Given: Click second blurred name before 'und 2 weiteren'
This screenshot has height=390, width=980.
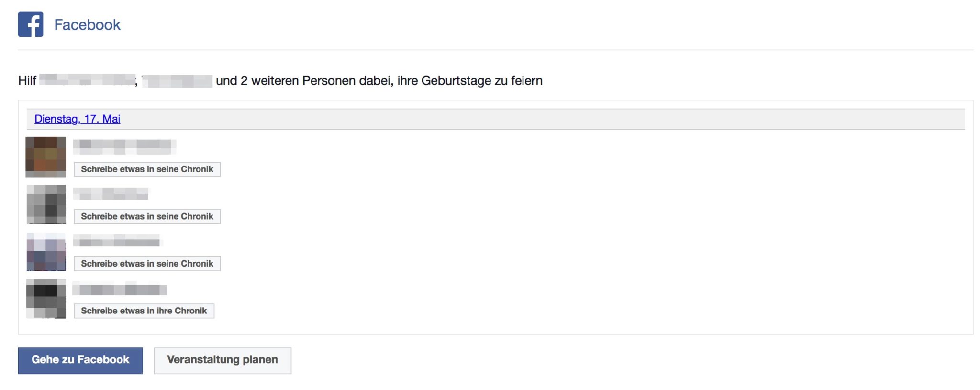Looking at the screenshot, I should (x=178, y=81).
